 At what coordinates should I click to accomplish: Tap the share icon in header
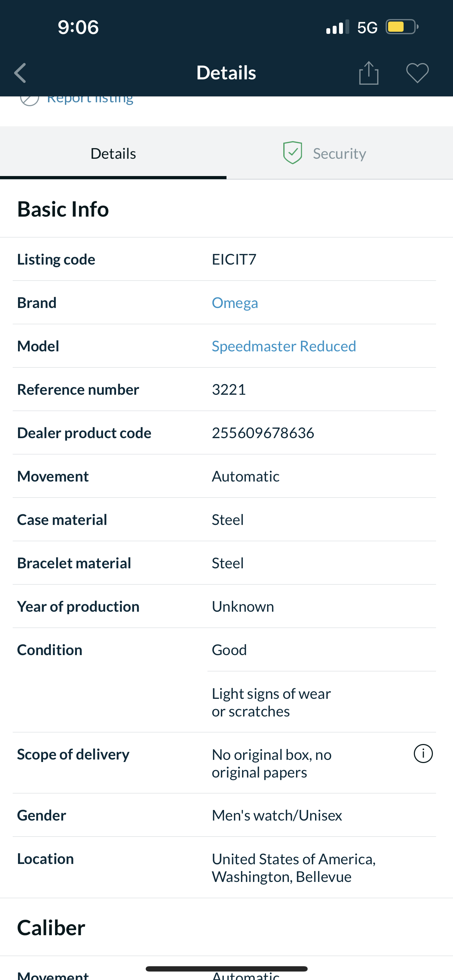click(369, 73)
